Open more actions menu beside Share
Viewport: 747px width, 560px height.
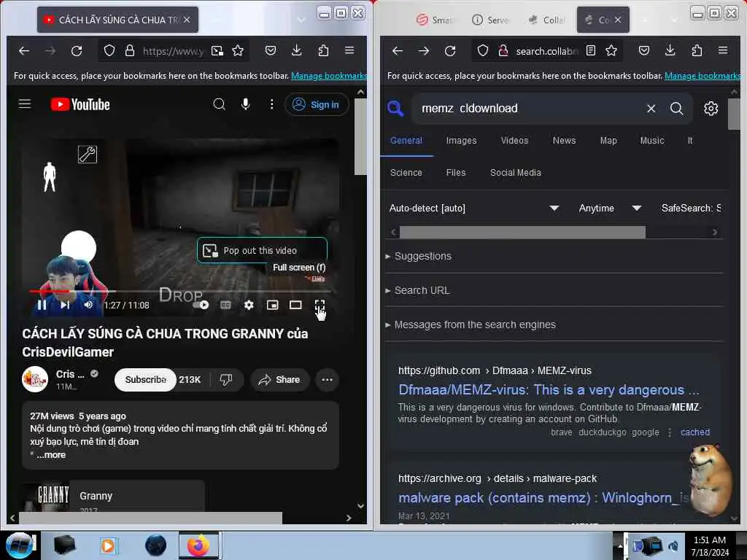(327, 379)
